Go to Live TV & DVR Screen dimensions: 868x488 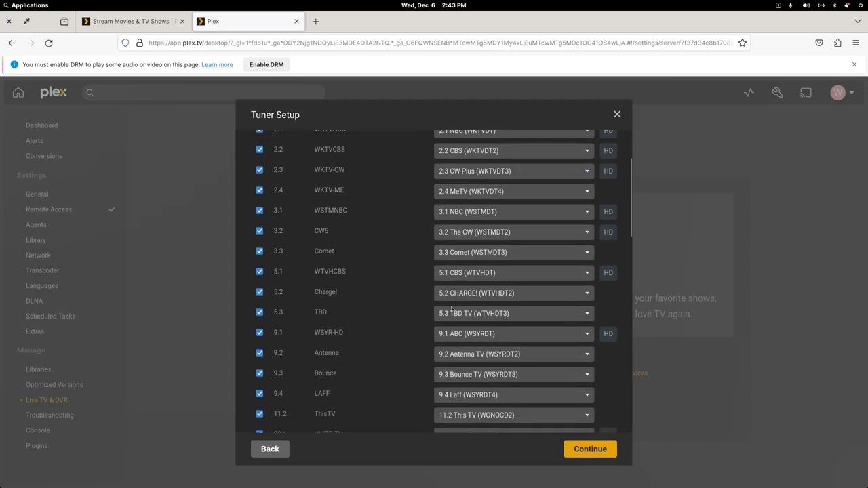(47, 400)
